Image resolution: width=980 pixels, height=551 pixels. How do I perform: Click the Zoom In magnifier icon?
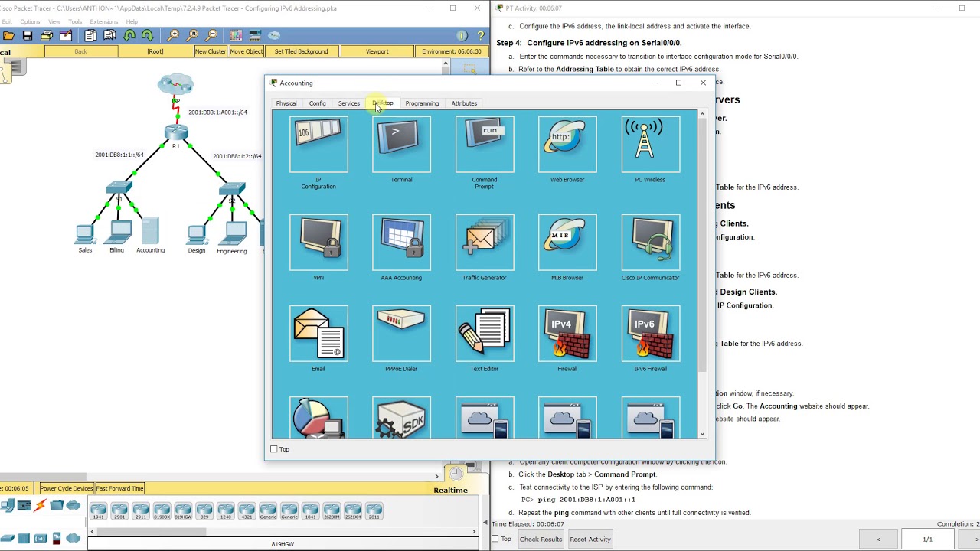174,35
